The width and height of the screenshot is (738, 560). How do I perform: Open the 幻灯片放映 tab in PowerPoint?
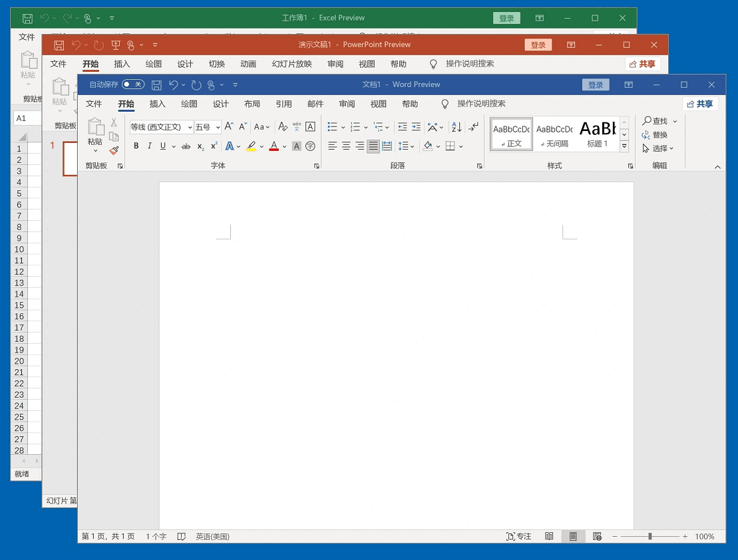pos(292,64)
